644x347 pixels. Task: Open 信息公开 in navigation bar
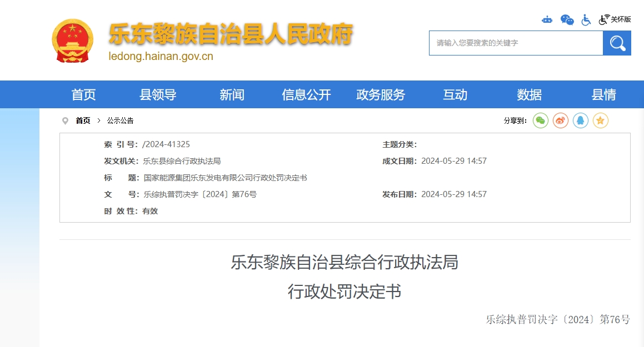[306, 95]
